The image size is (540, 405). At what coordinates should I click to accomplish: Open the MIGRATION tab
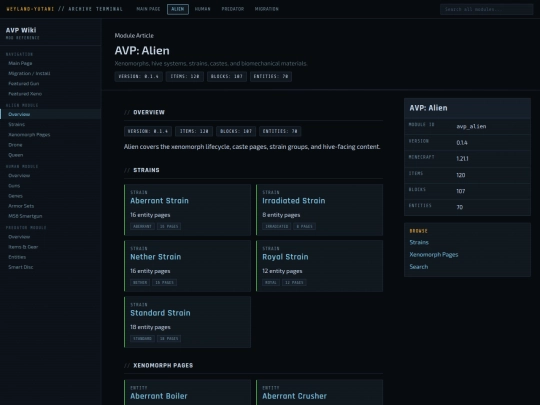click(x=267, y=9)
